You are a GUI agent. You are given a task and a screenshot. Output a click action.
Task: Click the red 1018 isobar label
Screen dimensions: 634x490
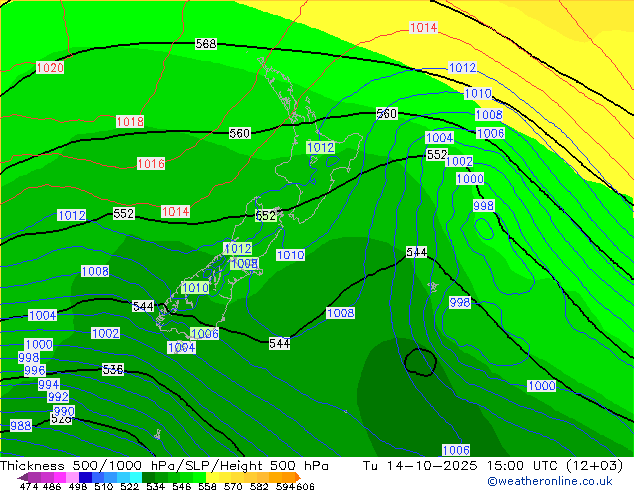(x=130, y=121)
